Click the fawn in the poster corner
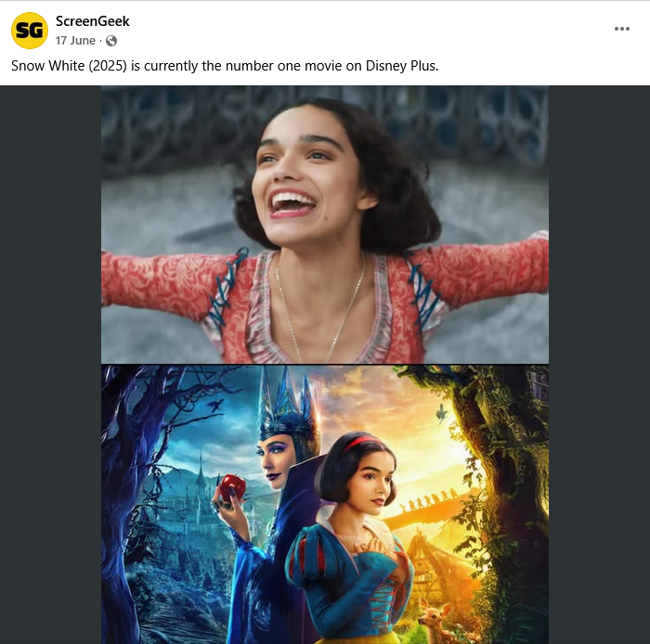Viewport: 650px width, 644px height. click(x=435, y=621)
